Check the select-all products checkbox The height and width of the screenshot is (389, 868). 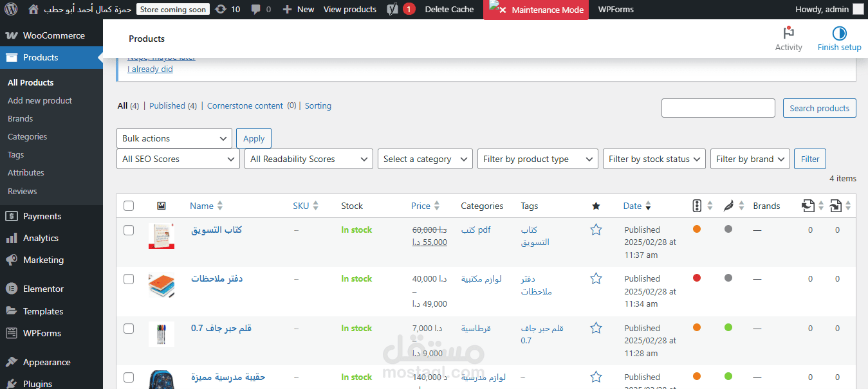(x=129, y=206)
